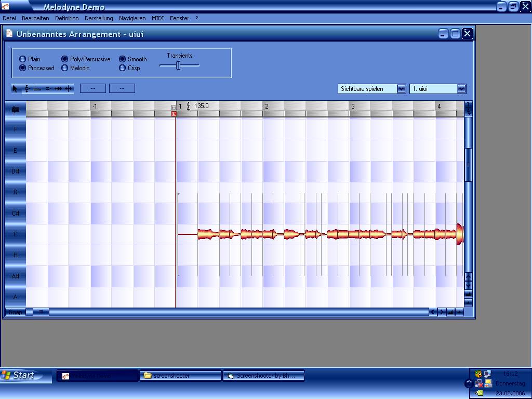532x399 pixels.
Task: Select the Melodic radio button
Action: coord(65,68)
